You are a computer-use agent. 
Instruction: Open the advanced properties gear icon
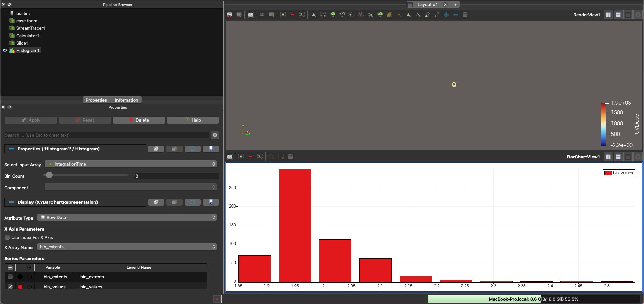coord(215,135)
